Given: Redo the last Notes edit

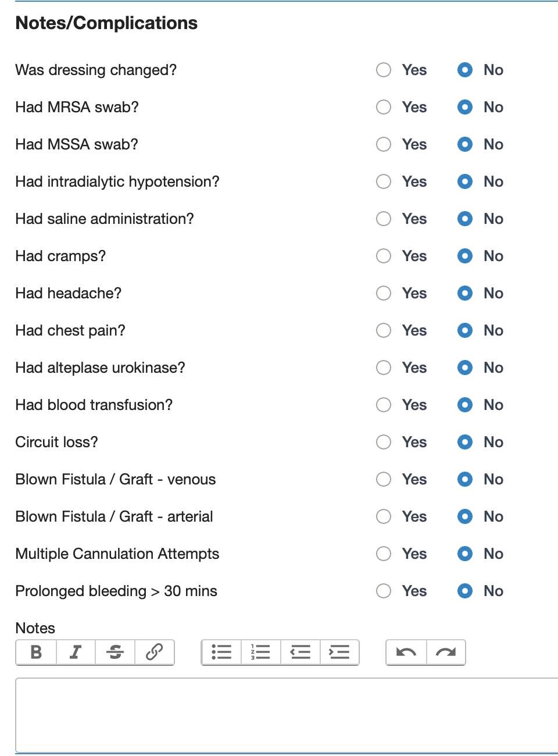Looking at the screenshot, I should point(446,652).
